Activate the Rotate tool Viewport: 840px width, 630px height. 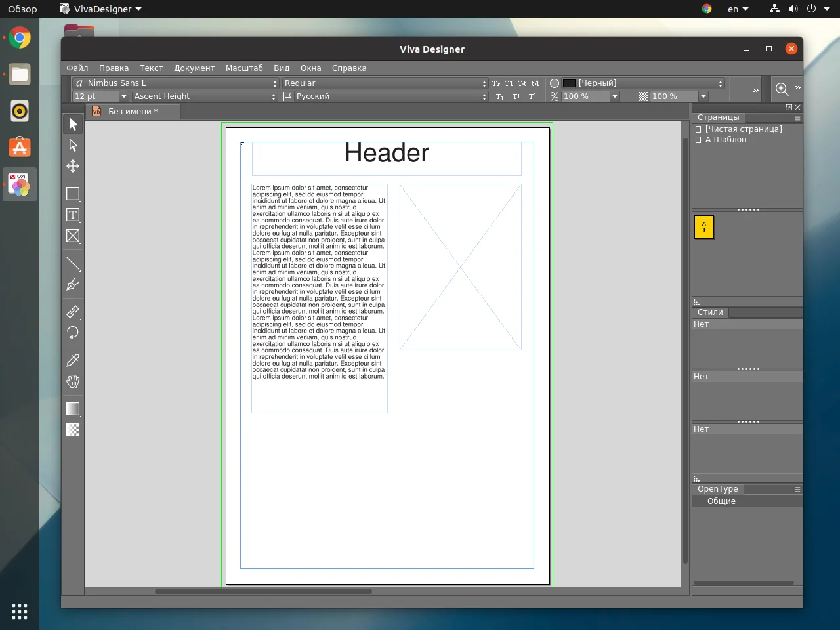(73, 333)
